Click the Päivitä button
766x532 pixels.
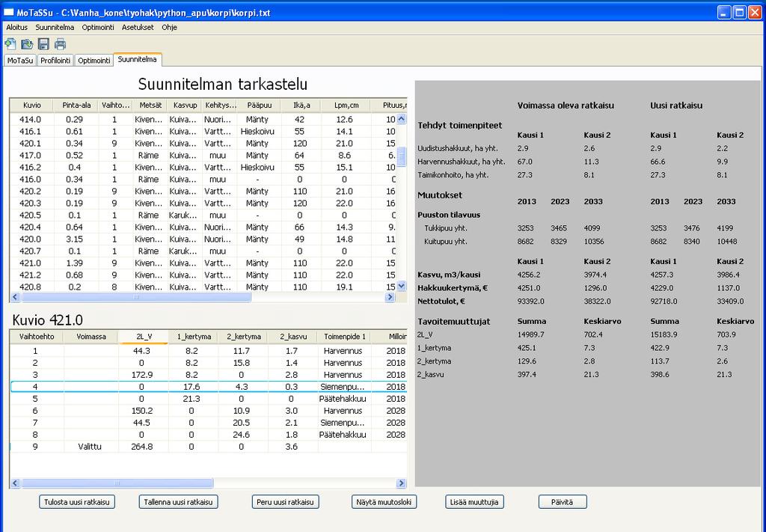tap(563, 502)
